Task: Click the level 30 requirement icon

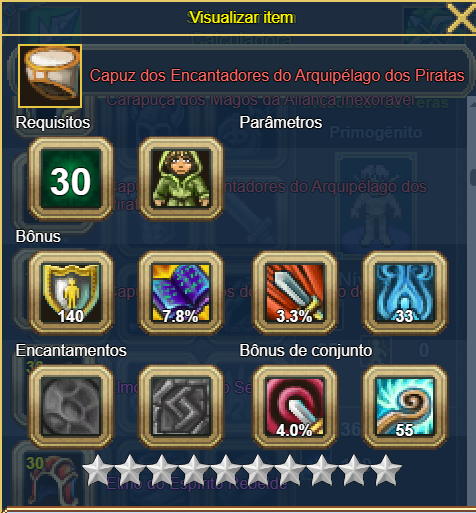Action: 71,179
